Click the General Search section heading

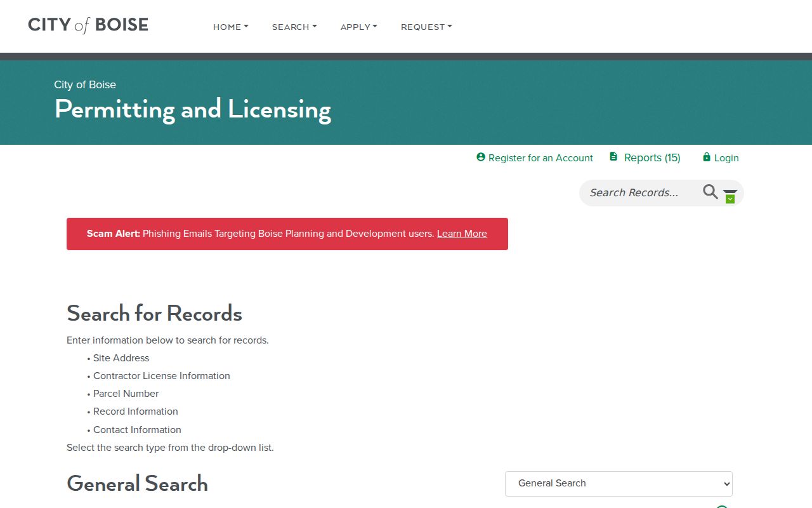pos(137,483)
